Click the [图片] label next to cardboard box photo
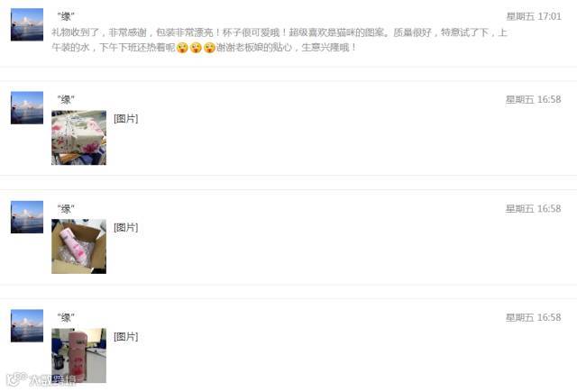 (126, 227)
